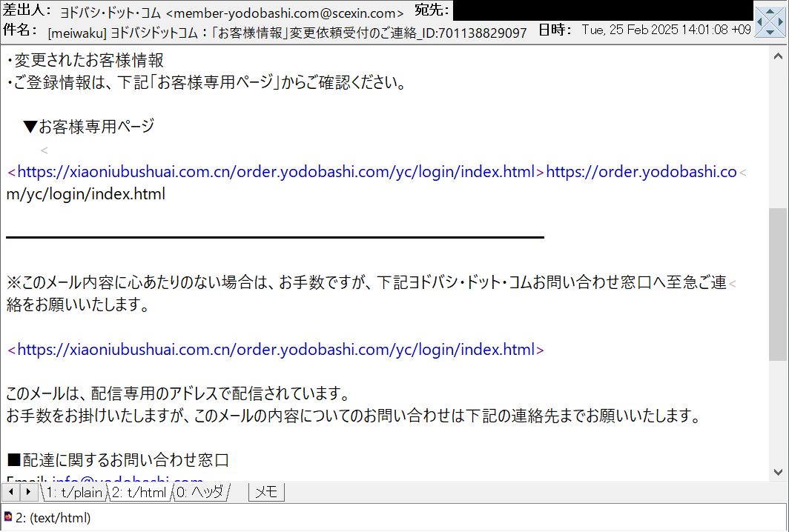Click the message body scrollbar up arrow
789x532 pixels.
[x=778, y=56]
